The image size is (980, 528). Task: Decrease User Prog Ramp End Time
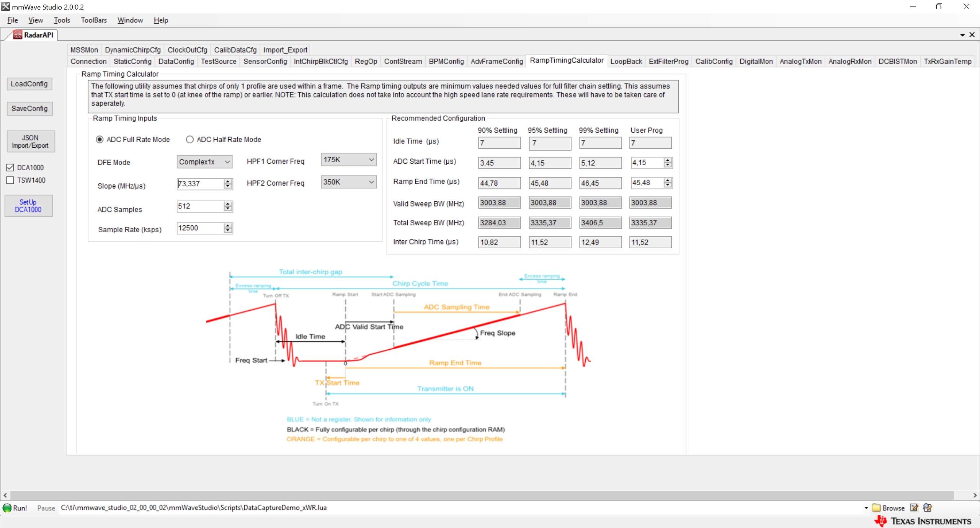pos(668,185)
